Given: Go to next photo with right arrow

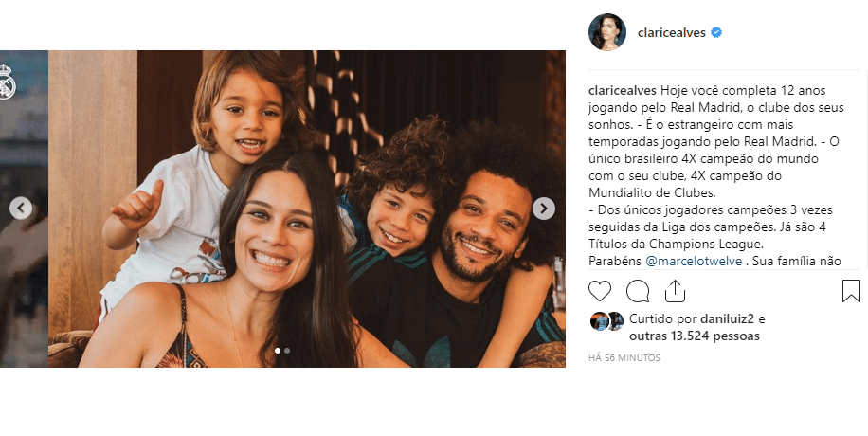Looking at the screenshot, I should click(544, 209).
